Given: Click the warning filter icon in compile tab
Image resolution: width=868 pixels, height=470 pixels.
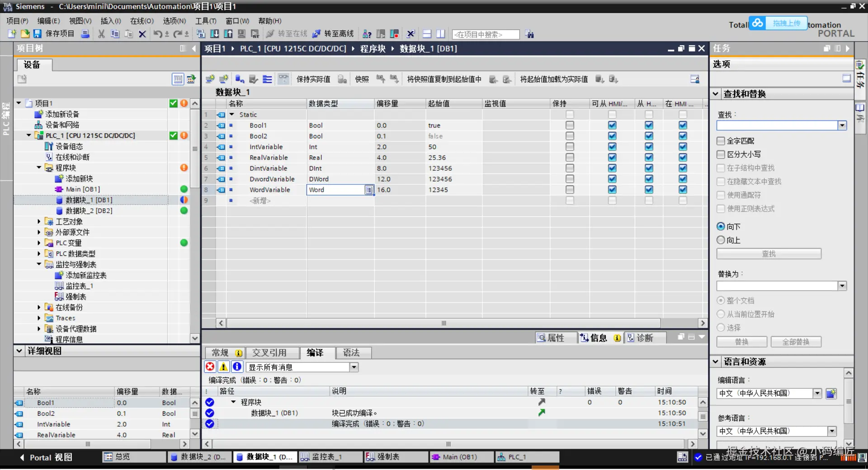Looking at the screenshot, I should (x=223, y=367).
